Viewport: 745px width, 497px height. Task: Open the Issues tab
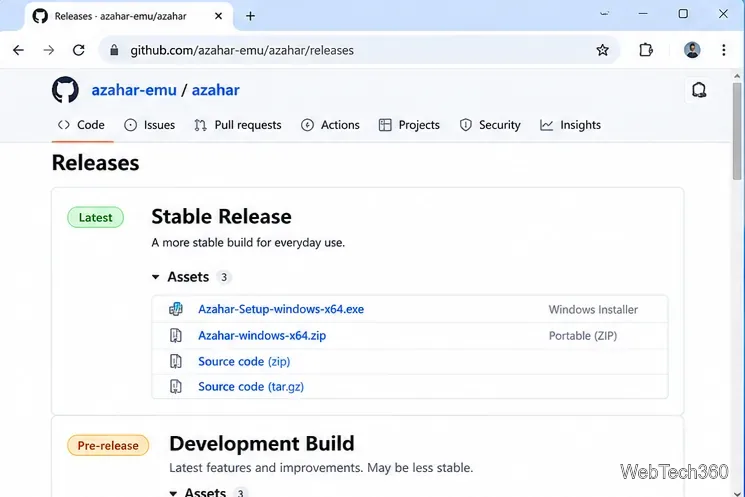(x=150, y=125)
